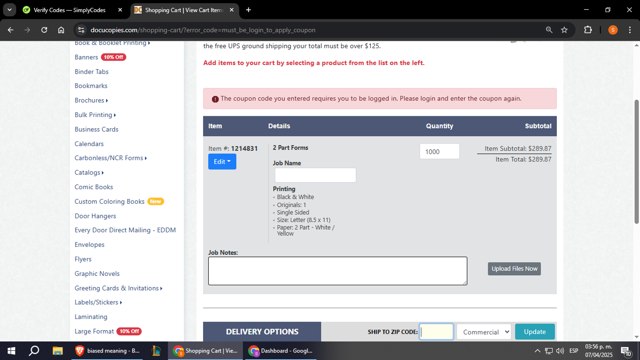Close the Shopping Cart tab

click(x=231, y=10)
